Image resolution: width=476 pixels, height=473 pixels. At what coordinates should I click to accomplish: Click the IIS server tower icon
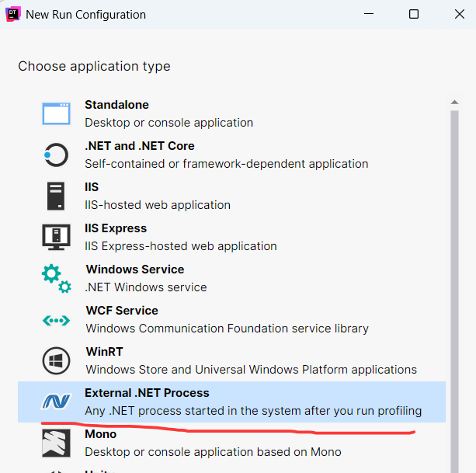[56, 196]
